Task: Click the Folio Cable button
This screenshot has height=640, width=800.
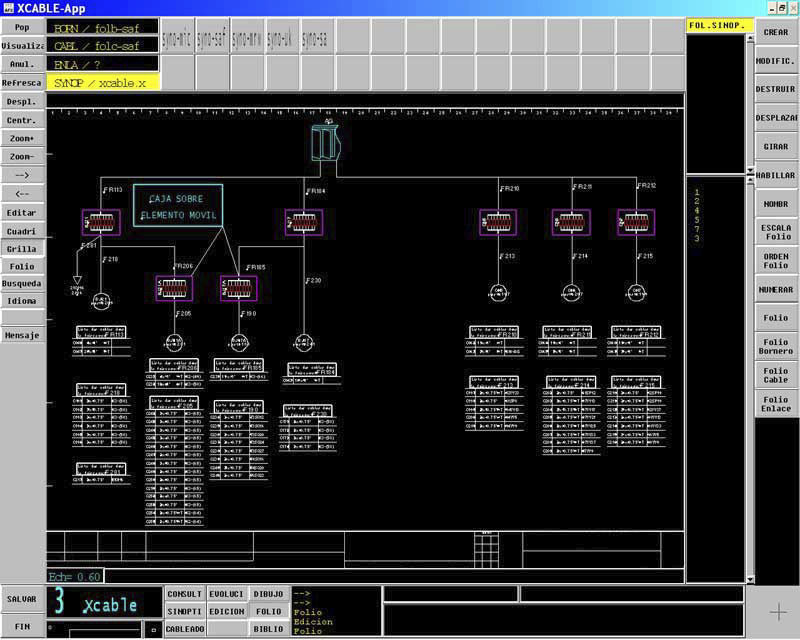Action: [776, 375]
